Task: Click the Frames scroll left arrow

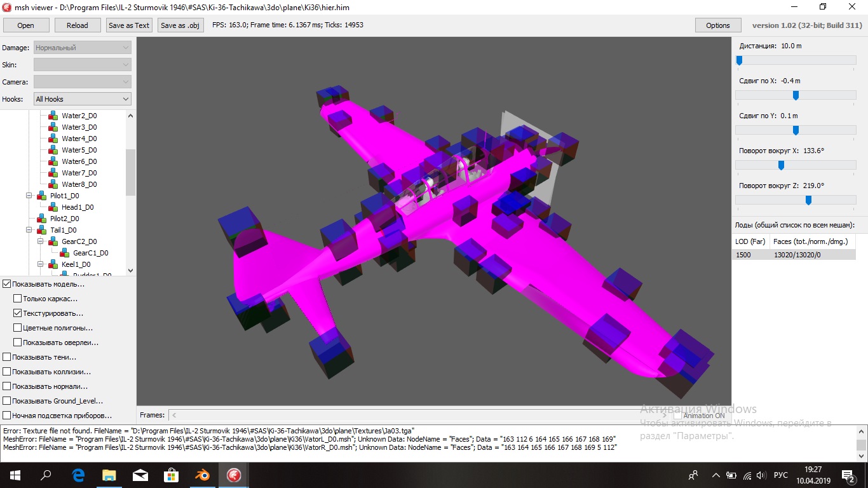Action: pos(174,416)
